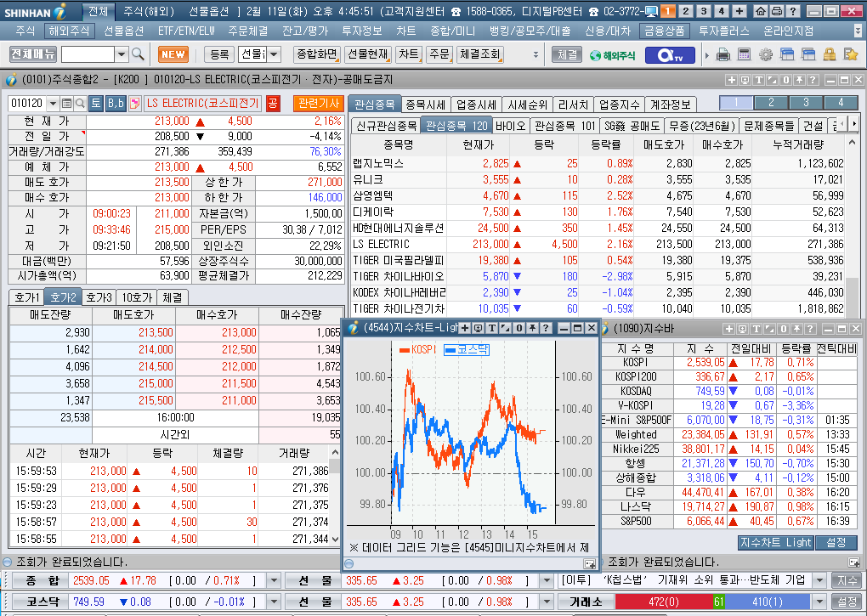Click the red 공 badge beside LS ELECTRIC
Screen dimensions: 867x616
click(x=273, y=104)
